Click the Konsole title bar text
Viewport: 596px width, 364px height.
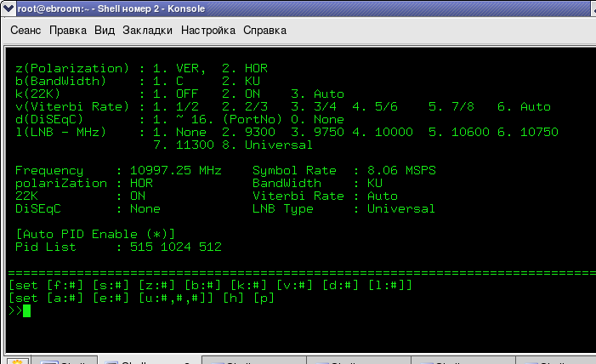111,9
